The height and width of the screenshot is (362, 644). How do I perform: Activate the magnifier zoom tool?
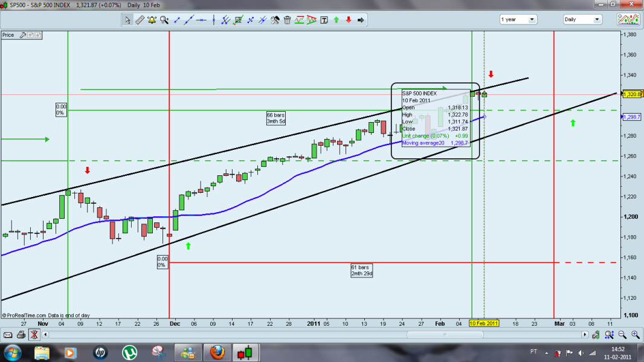click(x=164, y=20)
